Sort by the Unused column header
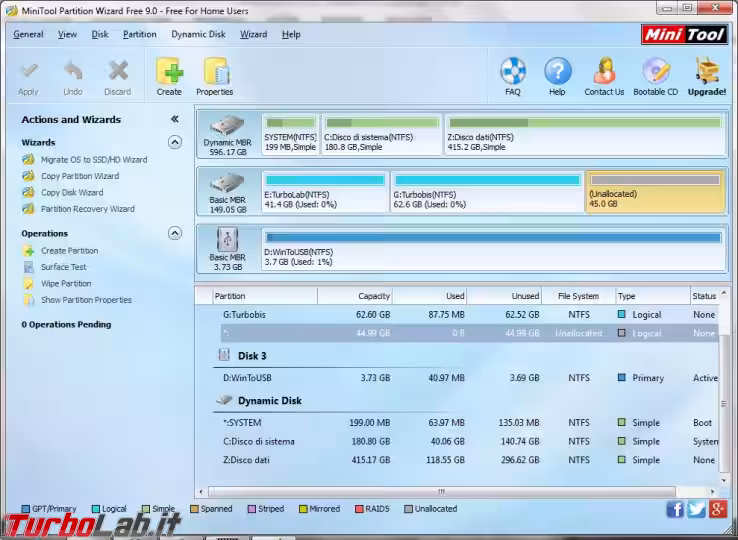Viewport: 738px width, 540px height. 505,296
